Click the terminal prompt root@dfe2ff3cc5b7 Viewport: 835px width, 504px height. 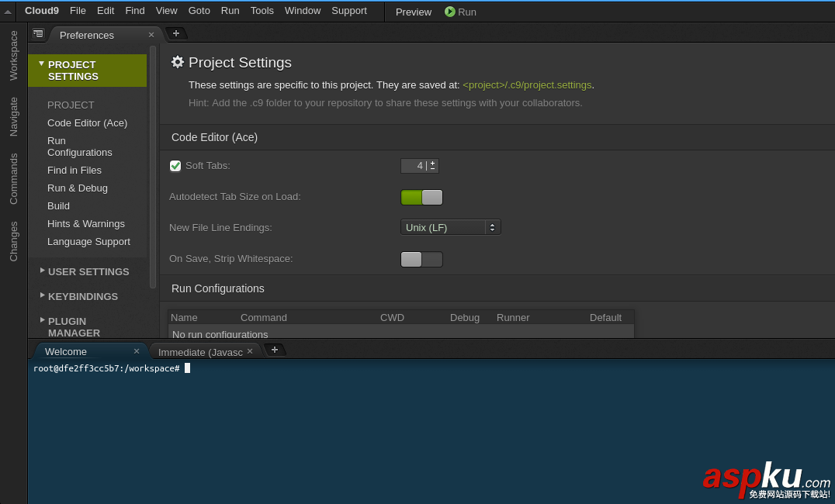coord(106,368)
